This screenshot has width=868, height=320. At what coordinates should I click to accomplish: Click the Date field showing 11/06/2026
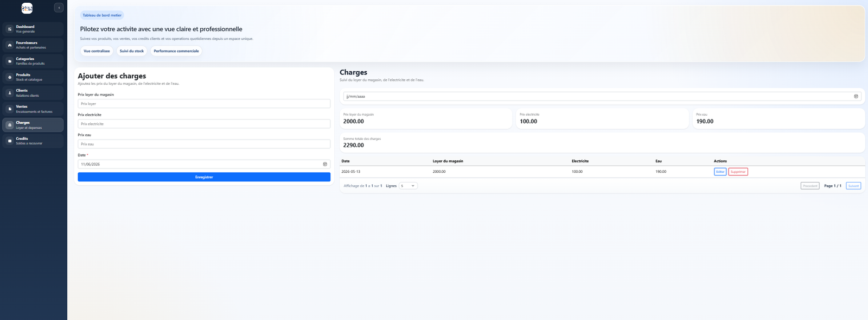[x=204, y=164]
